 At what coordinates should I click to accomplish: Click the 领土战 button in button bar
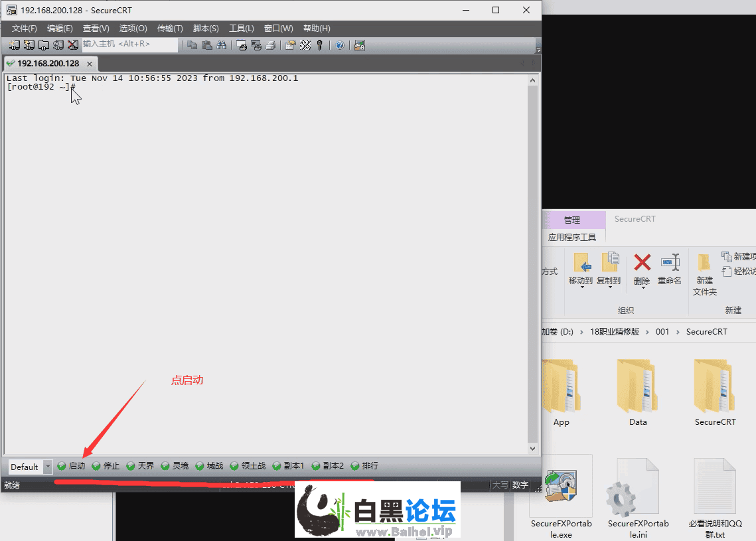tap(248, 466)
